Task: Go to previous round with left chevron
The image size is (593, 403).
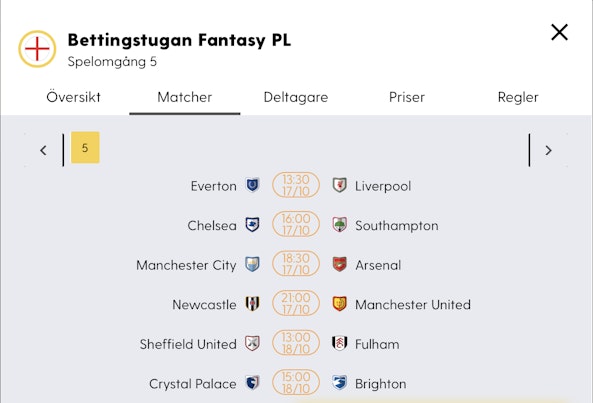Action: 43,150
